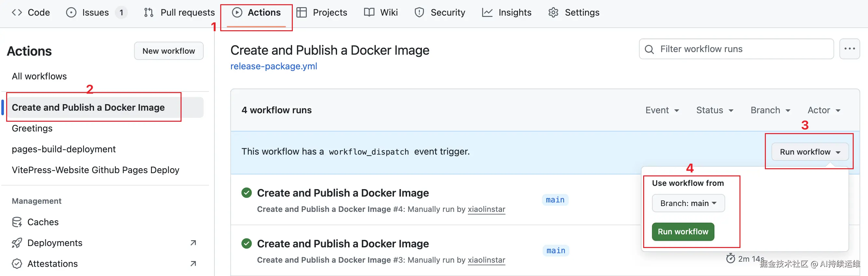The image size is (868, 276).
Task: Click the Security shield icon
Action: [x=419, y=12]
